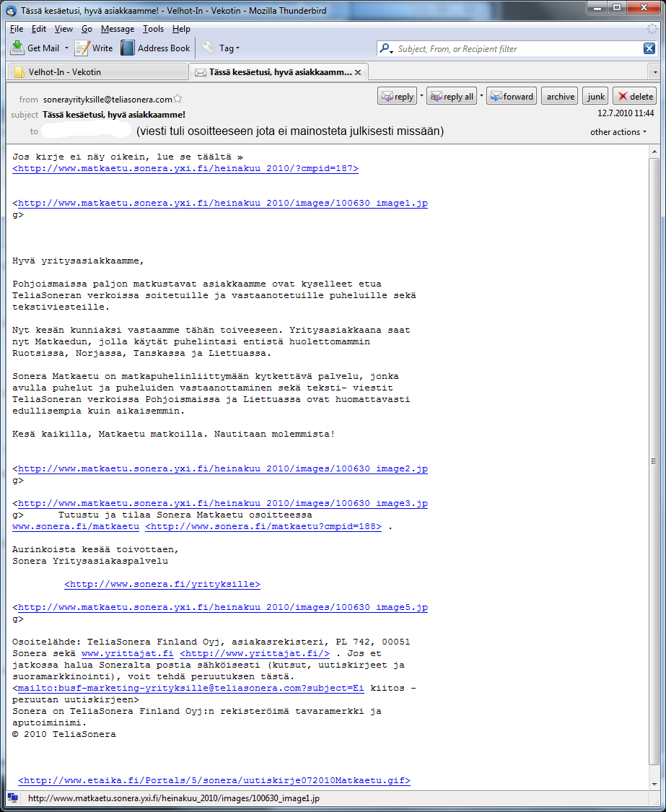Expand the other actions menu
Image resolution: width=666 pixels, height=812 pixels.
(618, 132)
